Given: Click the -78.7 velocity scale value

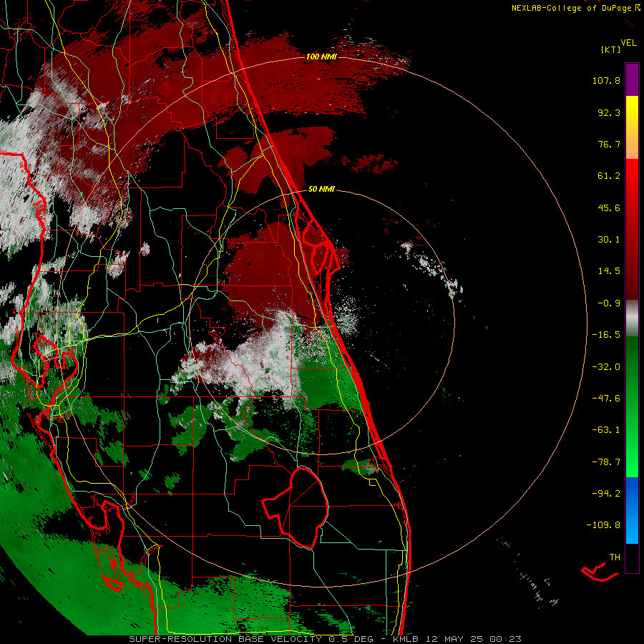Looking at the screenshot, I should pos(606,462).
